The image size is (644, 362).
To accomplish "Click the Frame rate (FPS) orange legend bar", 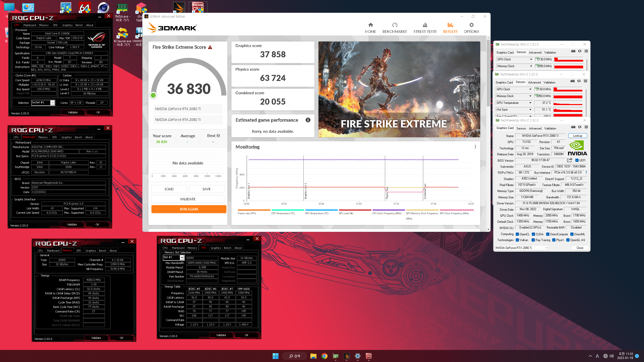I will pyautogui.click(x=254, y=210).
